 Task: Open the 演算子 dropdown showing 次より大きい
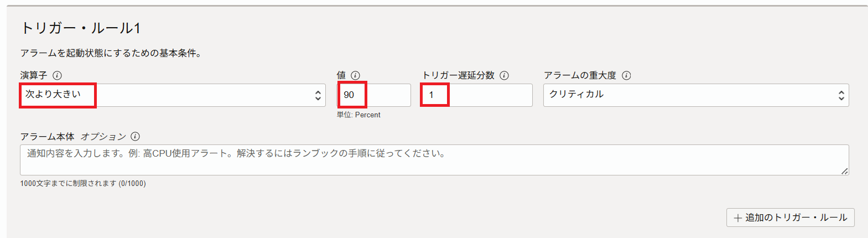[173, 95]
